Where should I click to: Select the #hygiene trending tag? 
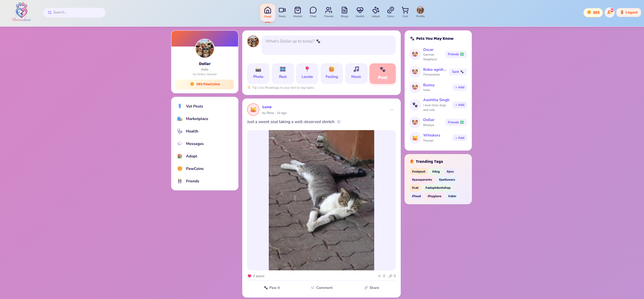click(x=434, y=196)
